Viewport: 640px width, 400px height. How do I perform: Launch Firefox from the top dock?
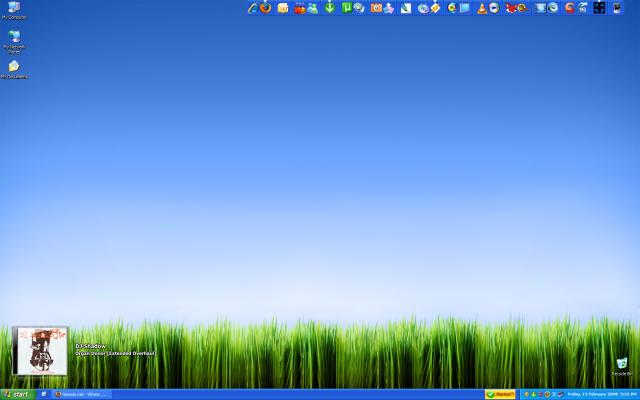[x=266, y=8]
